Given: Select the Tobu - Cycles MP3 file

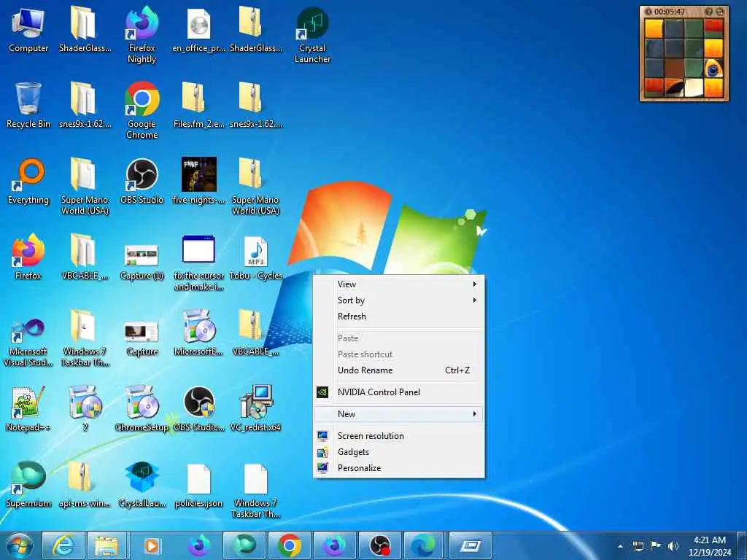Looking at the screenshot, I should [256, 257].
